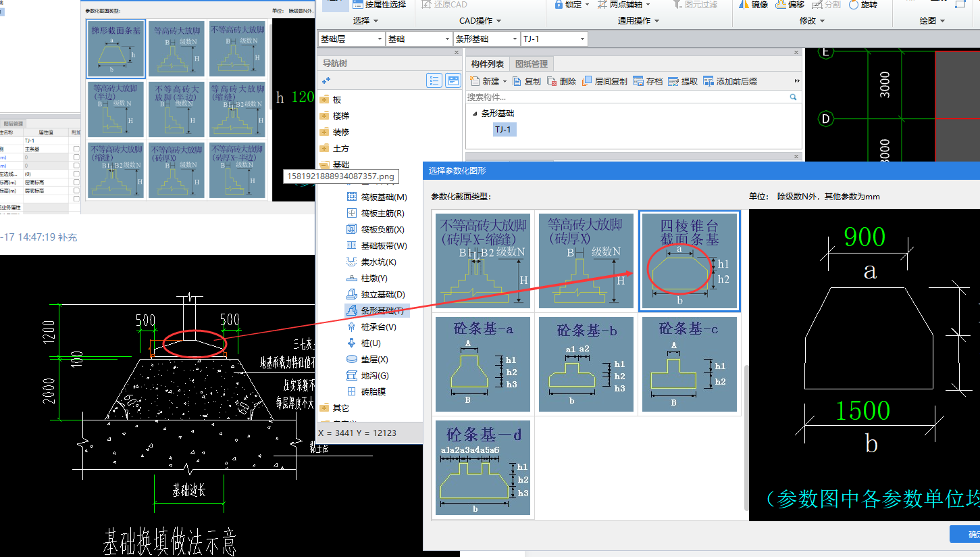The width and height of the screenshot is (980, 557).
Task: Select the 筏板基础(M) raft foundation icon
Action: [351, 197]
